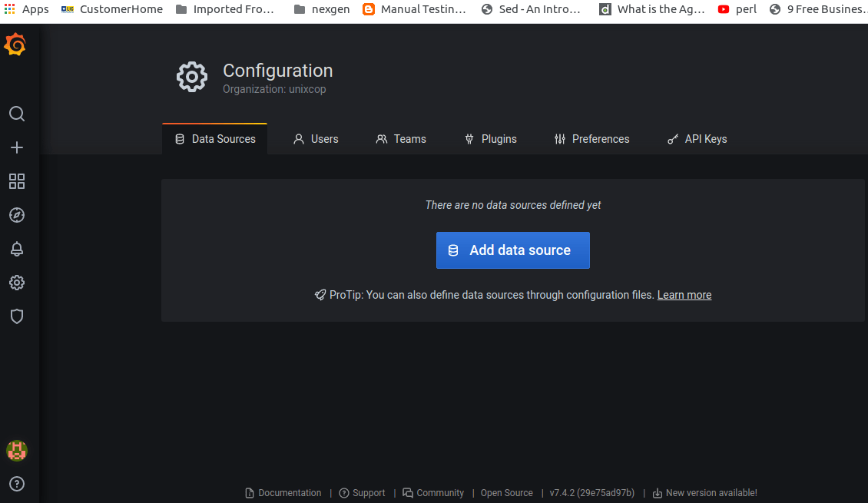This screenshot has width=868, height=503.
Task: Open the nexgen bookmarks folder
Action: 322,9
